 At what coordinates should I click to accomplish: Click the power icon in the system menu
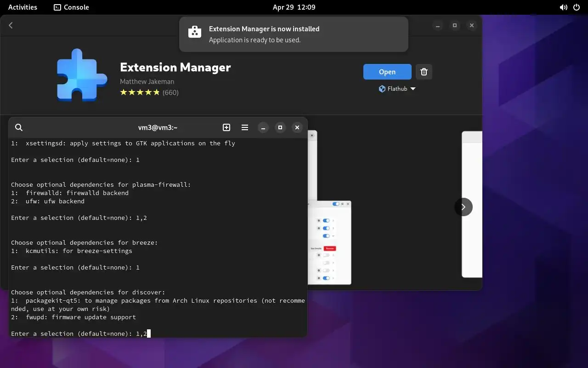[577, 7]
